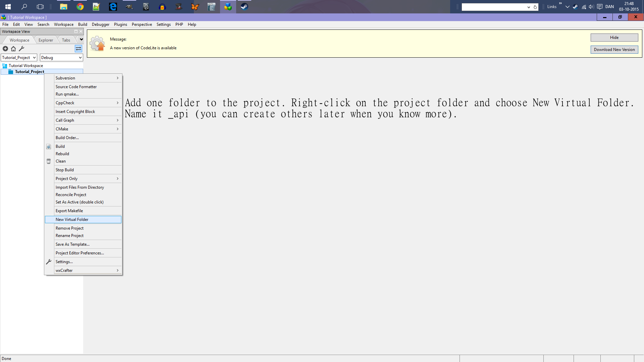Click the Tutorial_Project tree node
The image size is (644, 362).
coord(29,71)
